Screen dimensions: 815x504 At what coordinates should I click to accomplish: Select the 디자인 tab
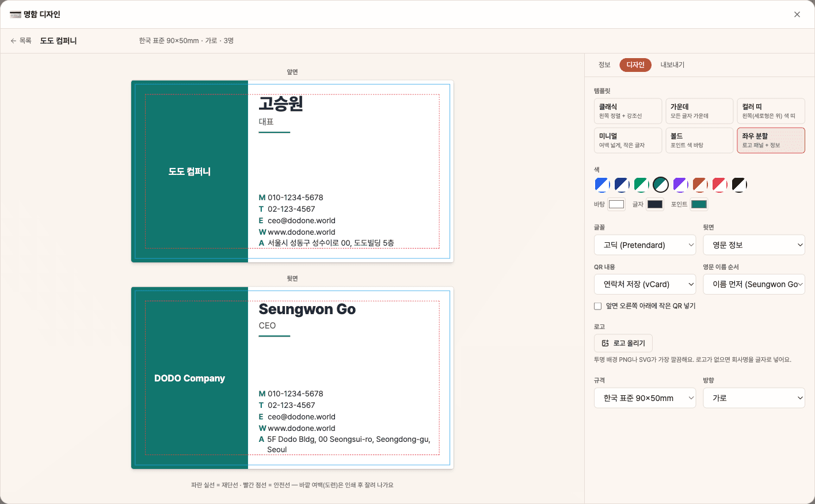coord(635,65)
